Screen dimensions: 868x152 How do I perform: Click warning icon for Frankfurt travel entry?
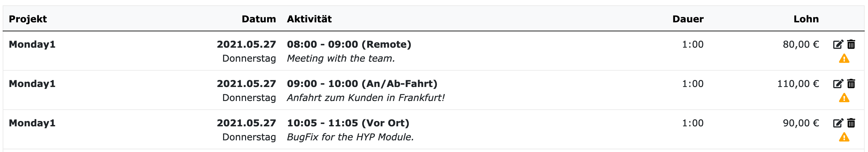click(x=844, y=98)
